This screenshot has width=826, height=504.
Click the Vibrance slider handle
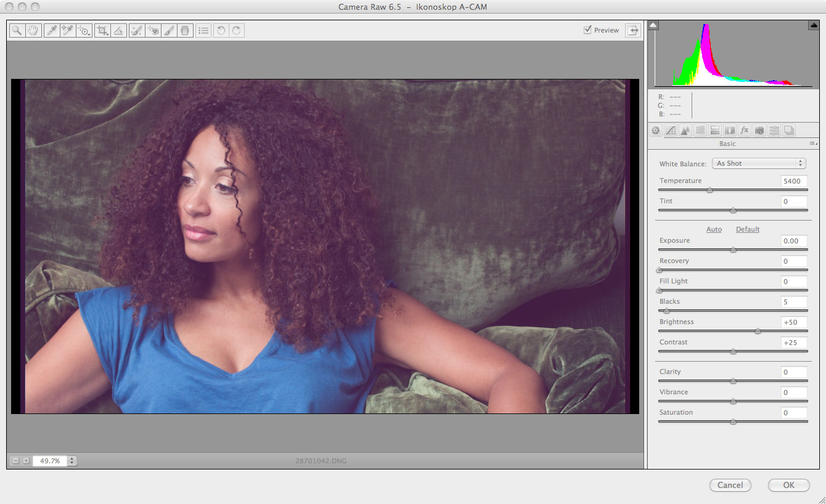(733, 401)
